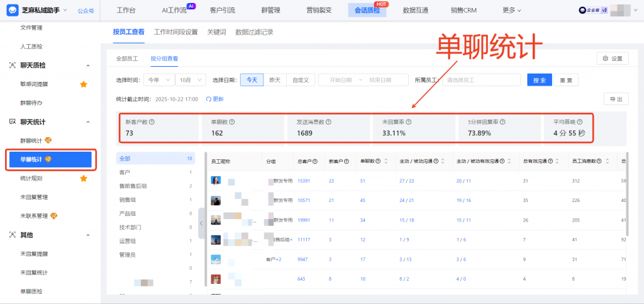This screenshot has width=644, height=304.
Task: Click the blue 搜索 button
Action: coord(539,80)
